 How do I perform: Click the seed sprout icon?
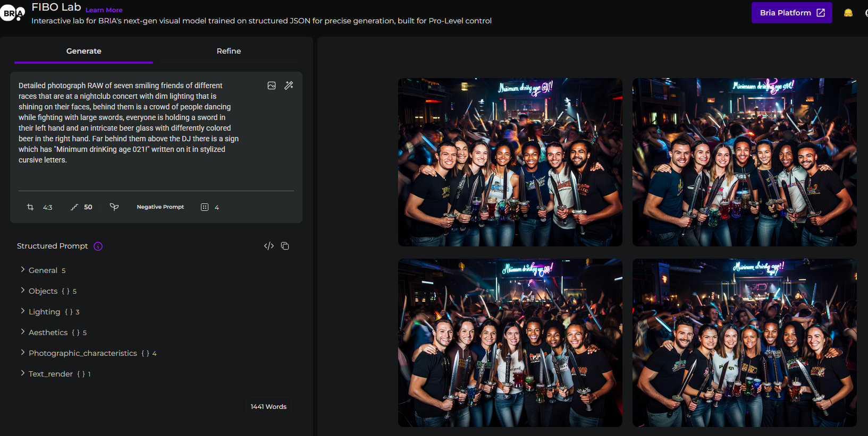pyautogui.click(x=114, y=207)
